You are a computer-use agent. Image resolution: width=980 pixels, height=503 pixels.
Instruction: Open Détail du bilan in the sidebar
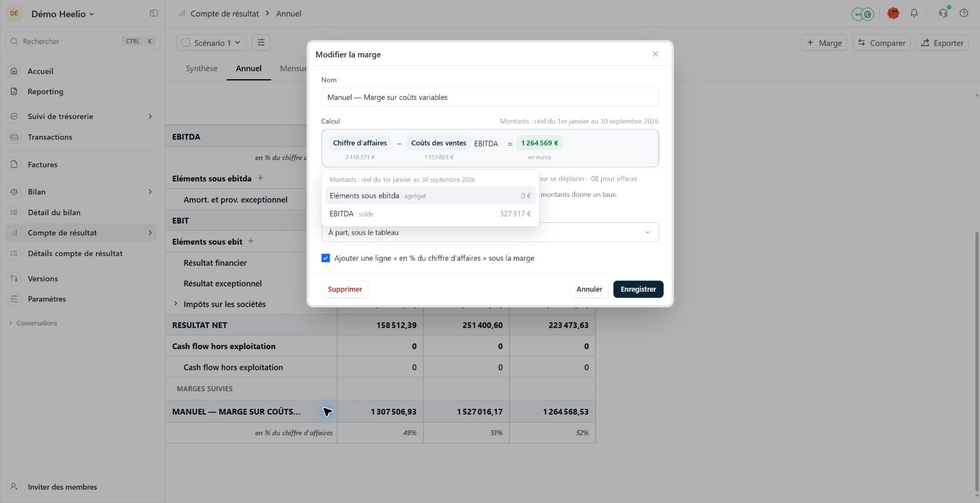[x=80, y=212]
